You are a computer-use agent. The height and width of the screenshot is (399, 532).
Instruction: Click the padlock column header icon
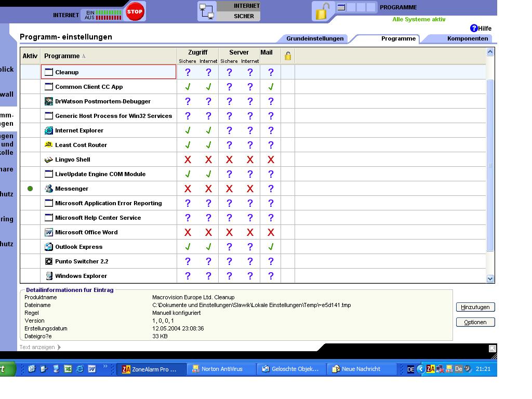[288, 56]
